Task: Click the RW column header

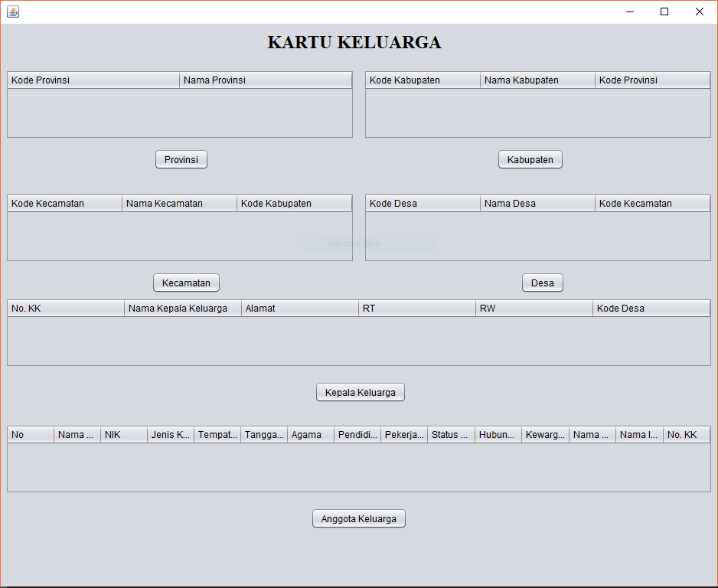Action: click(x=534, y=308)
